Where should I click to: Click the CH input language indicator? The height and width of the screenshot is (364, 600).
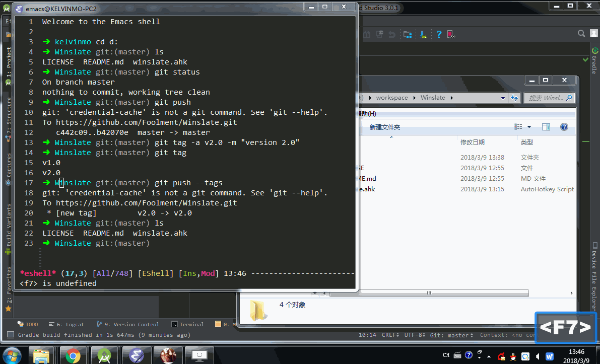(446, 355)
